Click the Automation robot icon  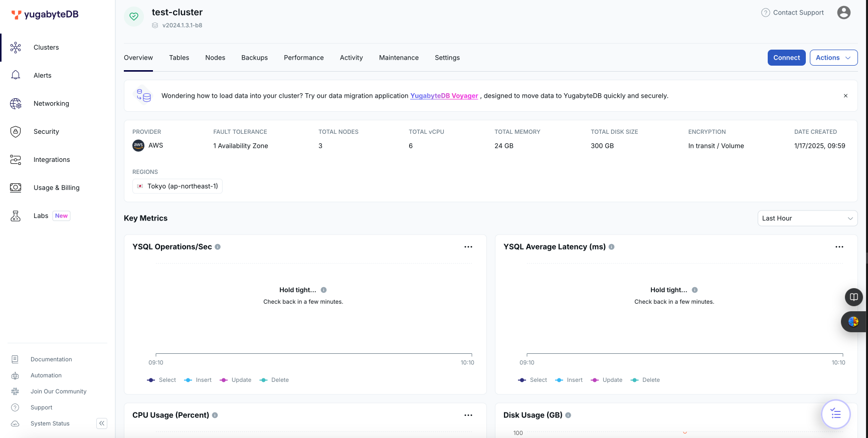pos(15,375)
